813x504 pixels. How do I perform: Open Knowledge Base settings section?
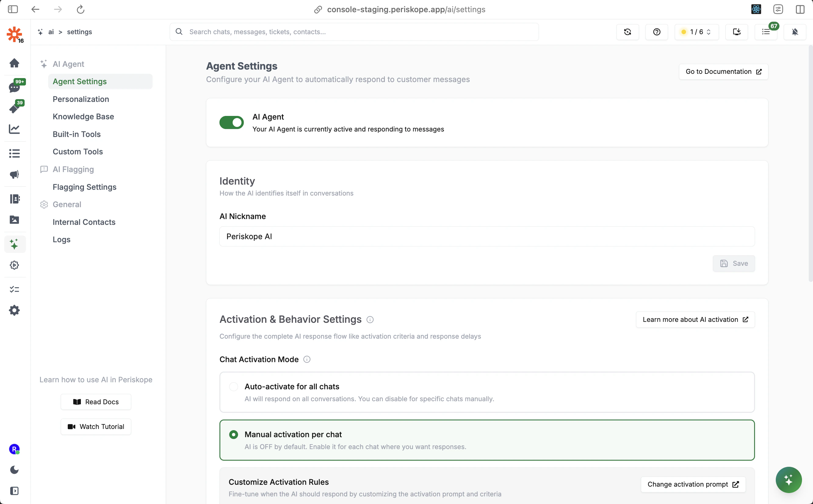83,117
